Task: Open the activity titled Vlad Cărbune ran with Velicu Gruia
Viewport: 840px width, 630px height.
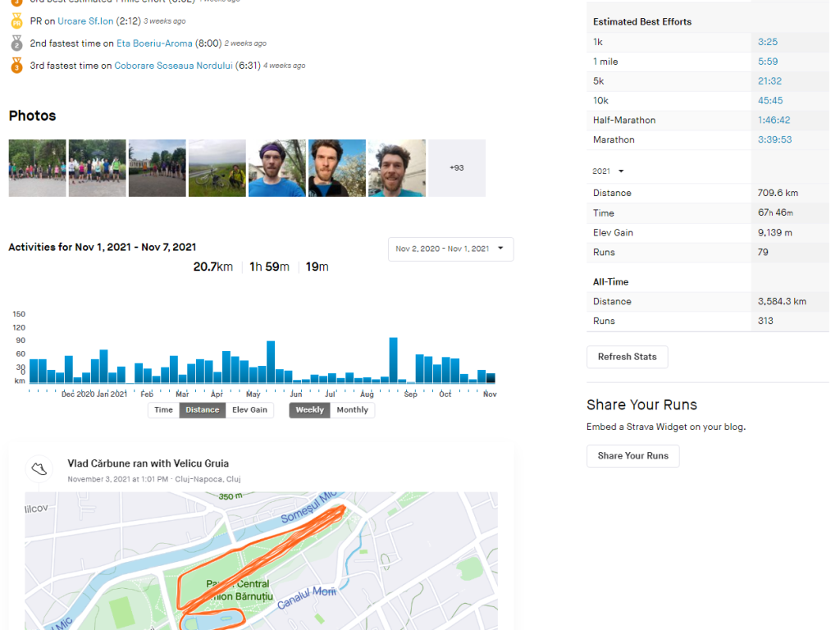Action: click(148, 463)
